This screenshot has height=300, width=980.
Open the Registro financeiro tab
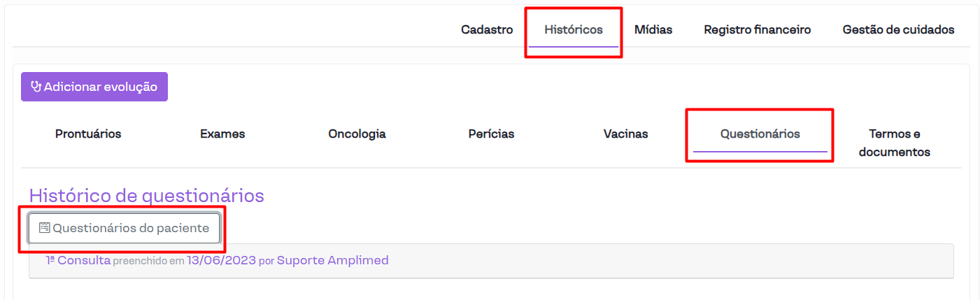click(x=758, y=30)
